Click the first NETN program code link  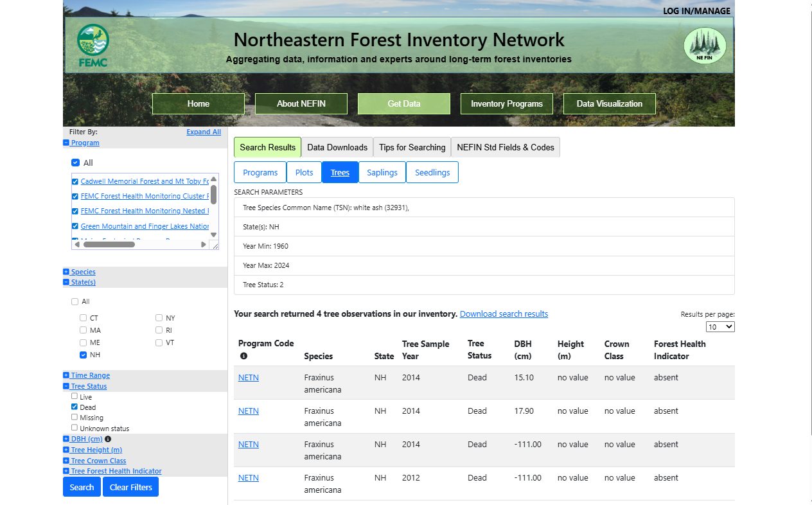(x=248, y=377)
